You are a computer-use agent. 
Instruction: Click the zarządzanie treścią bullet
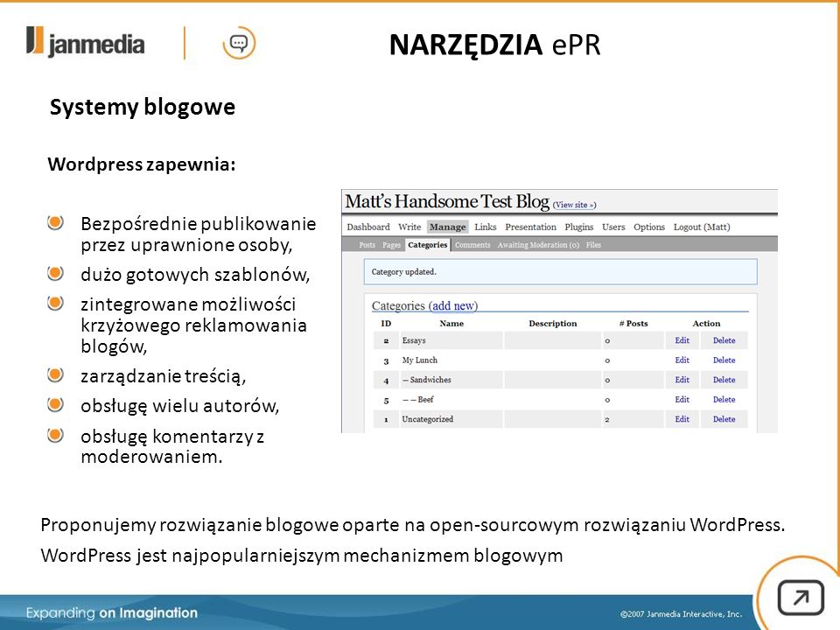164,376
